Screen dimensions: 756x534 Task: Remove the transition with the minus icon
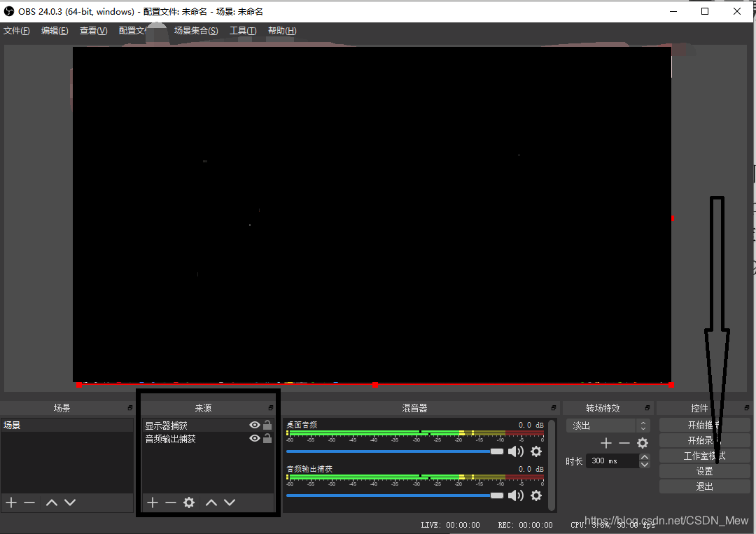[624, 443]
